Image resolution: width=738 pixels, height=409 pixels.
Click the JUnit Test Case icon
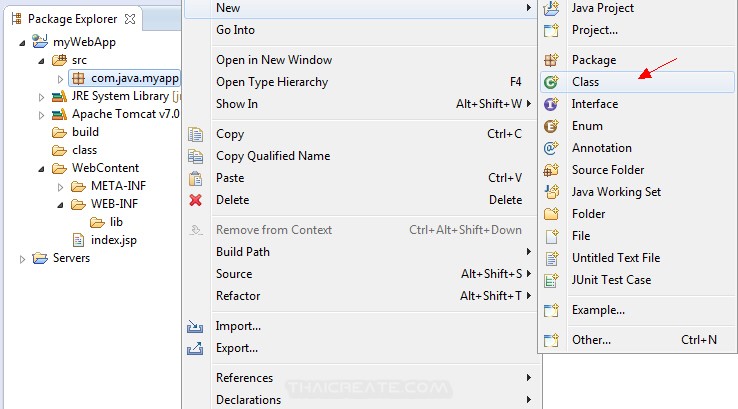coord(551,280)
